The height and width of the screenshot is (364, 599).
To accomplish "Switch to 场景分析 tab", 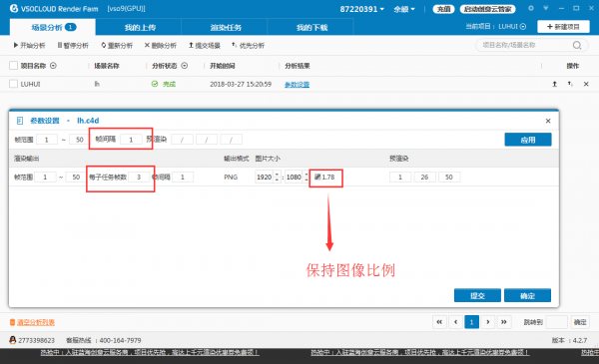I will click(52, 27).
